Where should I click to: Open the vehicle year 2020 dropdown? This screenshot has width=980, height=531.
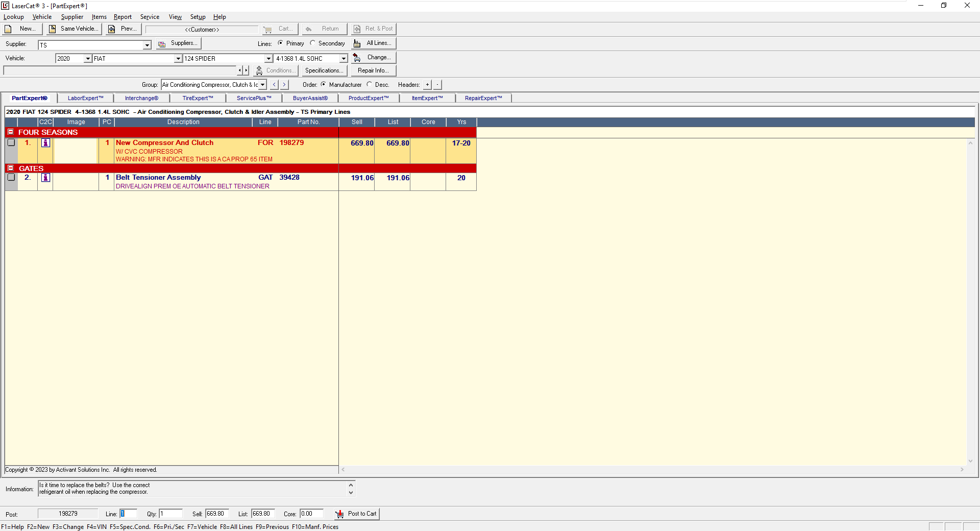(x=88, y=59)
